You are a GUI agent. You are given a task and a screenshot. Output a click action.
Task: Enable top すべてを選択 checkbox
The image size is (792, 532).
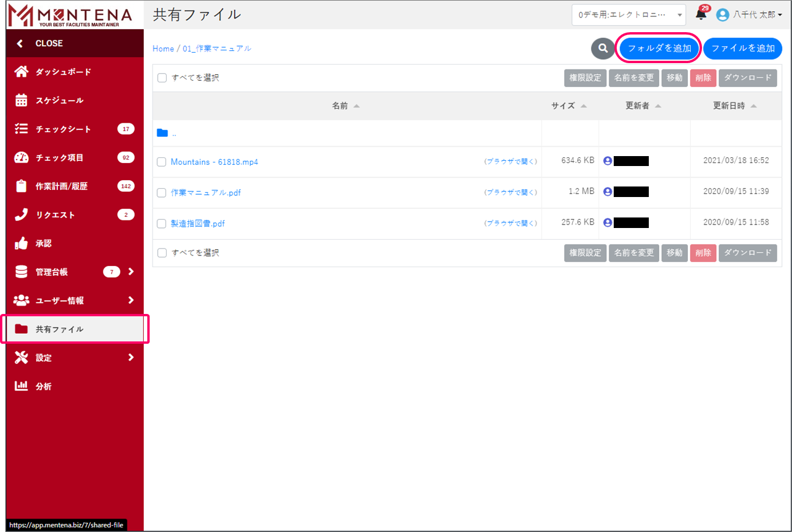(162, 78)
